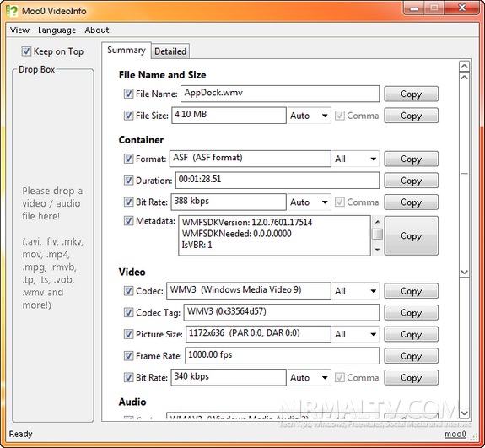
Task: Open the View menu
Action: coord(19,30)
